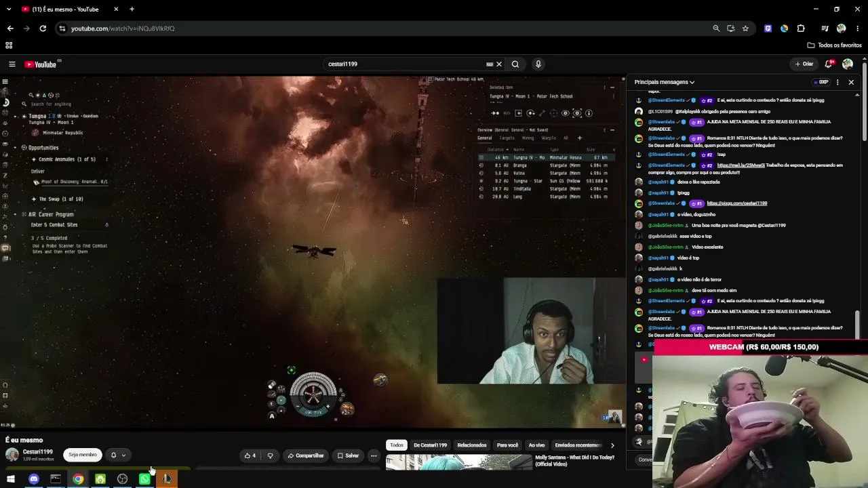Open the Extensions puzzle menu
The image size is (868, 488).
click(801, 28)
